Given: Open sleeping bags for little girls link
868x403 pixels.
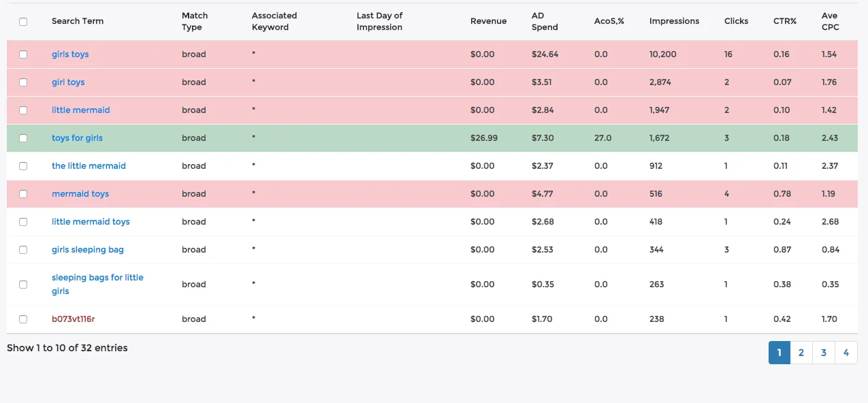Looking at the screenshot, I should click(x=97, y=285).
